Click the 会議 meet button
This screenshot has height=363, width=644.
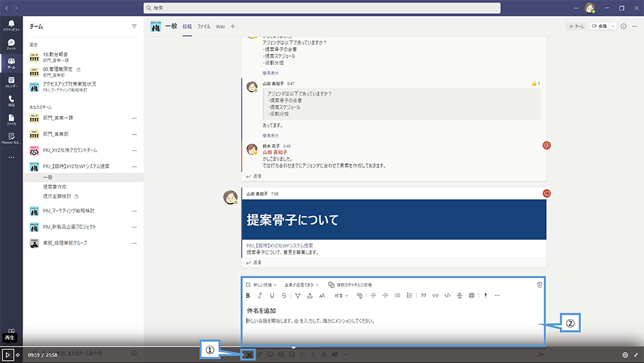599,26
